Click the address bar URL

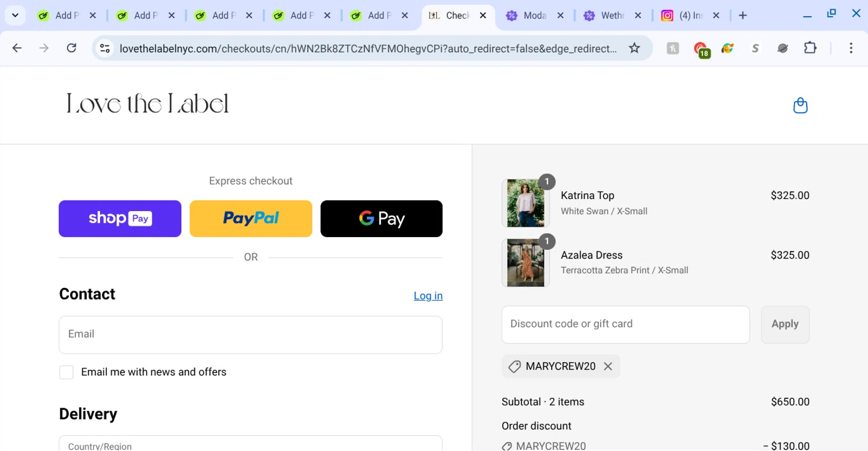click(x=368, y=49)
